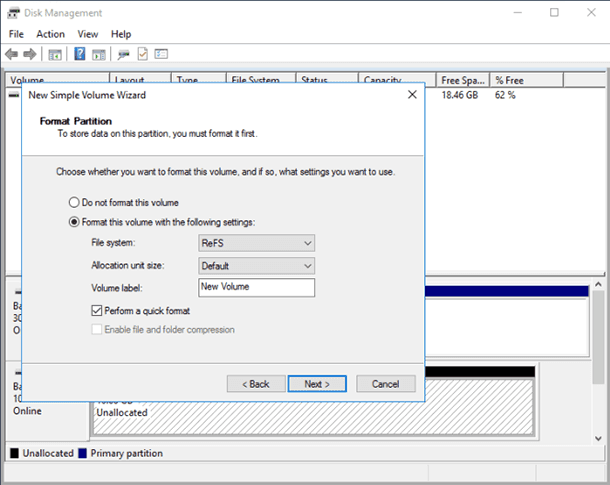Click the disk pane vertical scrollbar thumb
The image size is (610, 485).
[x=598, y=337]
